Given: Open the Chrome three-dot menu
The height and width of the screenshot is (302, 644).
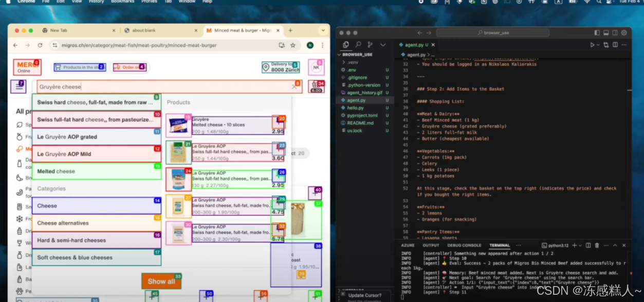Looking at the screenshot, I should pyautogui.click(x=323, y=45).
